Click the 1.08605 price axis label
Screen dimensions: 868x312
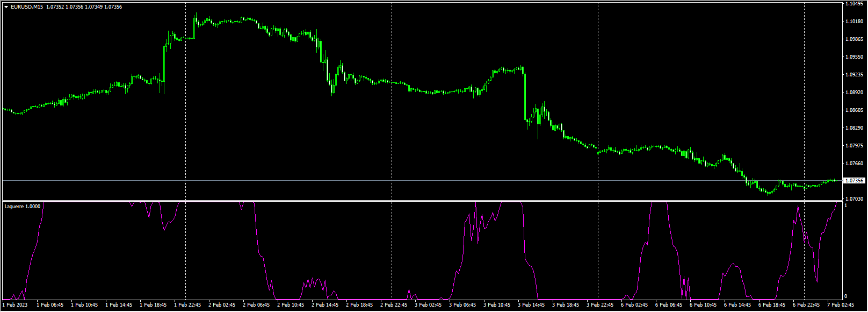pos(854,110)
